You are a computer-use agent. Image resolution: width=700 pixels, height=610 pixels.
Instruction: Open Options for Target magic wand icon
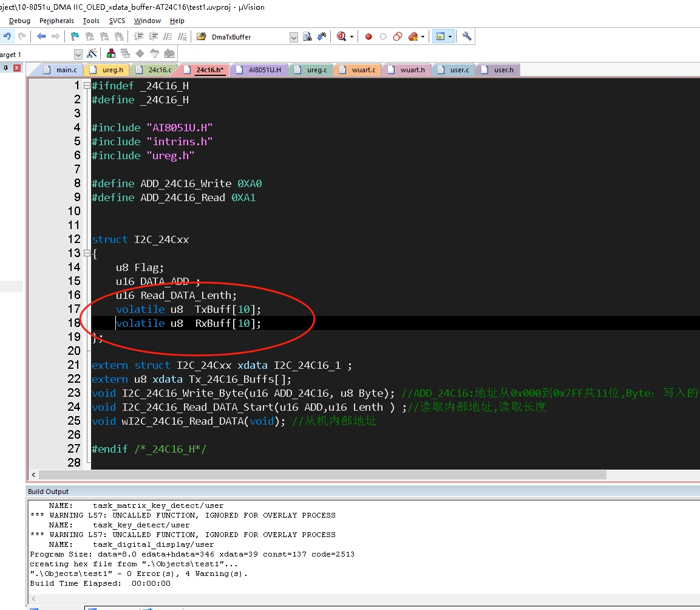click(92, 53)
